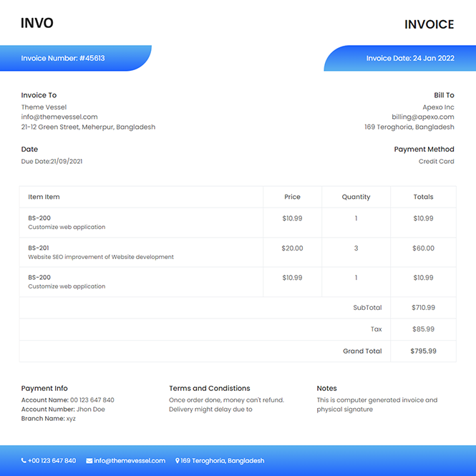
Task: Open the billing@apexo.com email link
Action: point(422,117)
